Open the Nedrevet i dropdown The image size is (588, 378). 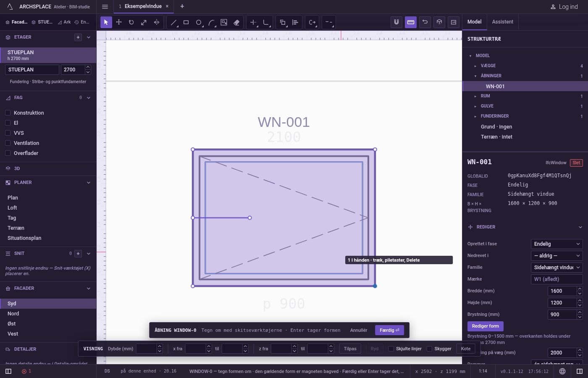point(557,256)
